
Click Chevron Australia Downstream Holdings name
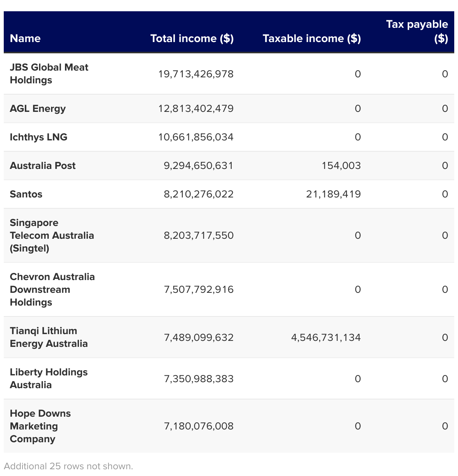click(x=52, y=289)
